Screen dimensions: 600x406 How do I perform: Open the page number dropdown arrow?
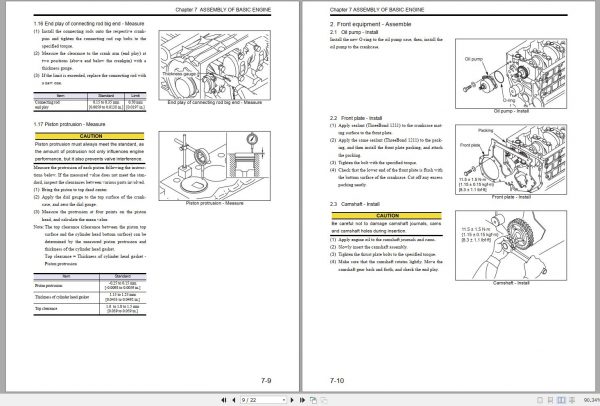point(284,400)
